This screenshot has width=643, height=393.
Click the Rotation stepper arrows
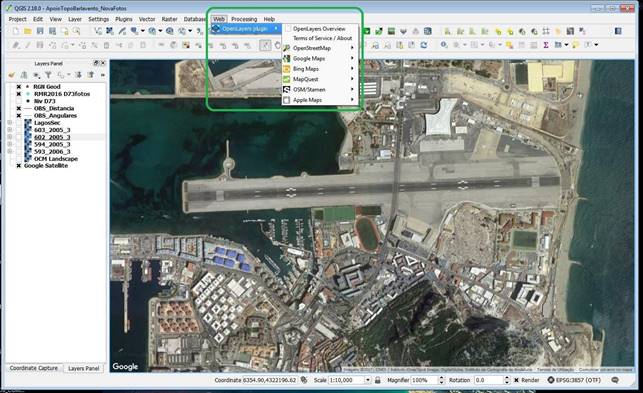click(507, 380)
